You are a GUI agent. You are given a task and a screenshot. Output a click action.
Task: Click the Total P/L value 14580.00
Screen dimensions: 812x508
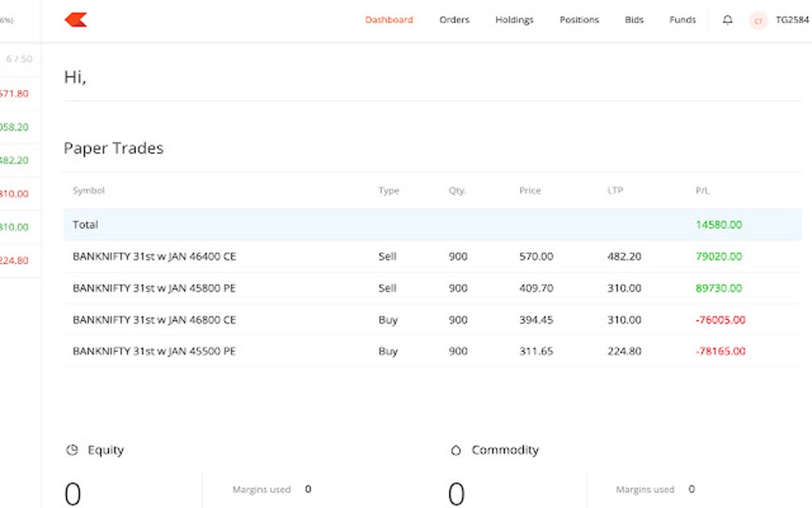pos(718,225)
